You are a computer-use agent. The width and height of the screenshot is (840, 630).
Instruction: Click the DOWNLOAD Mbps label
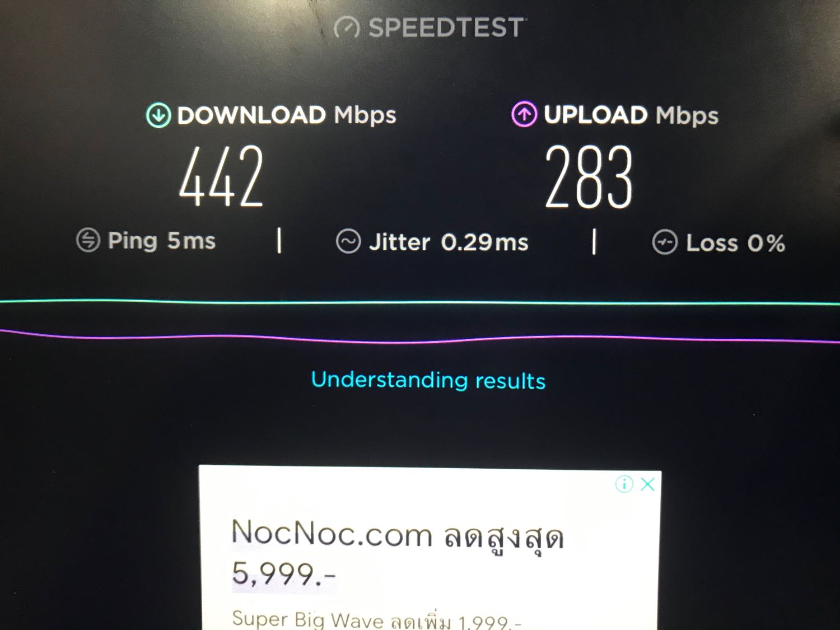[287, 115]
